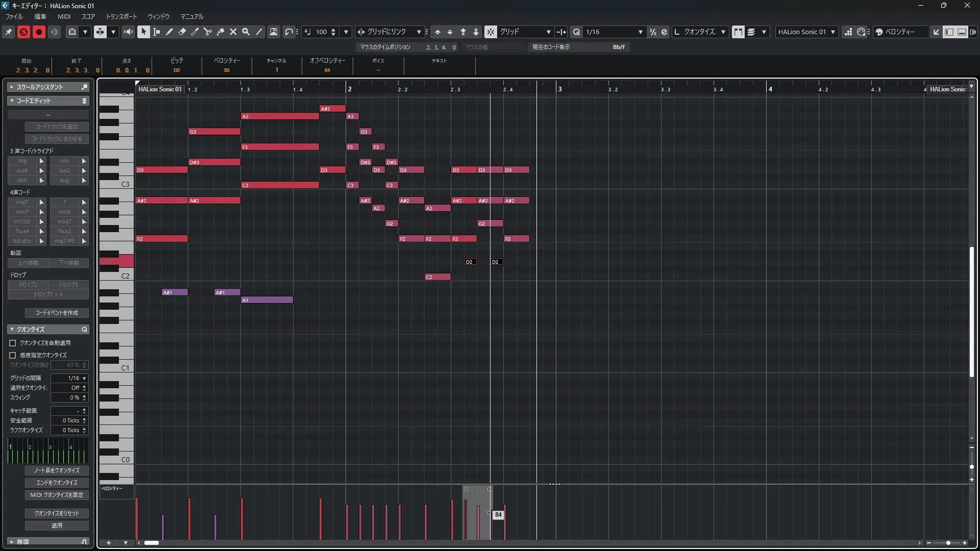Open the トランスポート menu
The width and height of the screenshot is (980, 551).
tap(121, 16)
